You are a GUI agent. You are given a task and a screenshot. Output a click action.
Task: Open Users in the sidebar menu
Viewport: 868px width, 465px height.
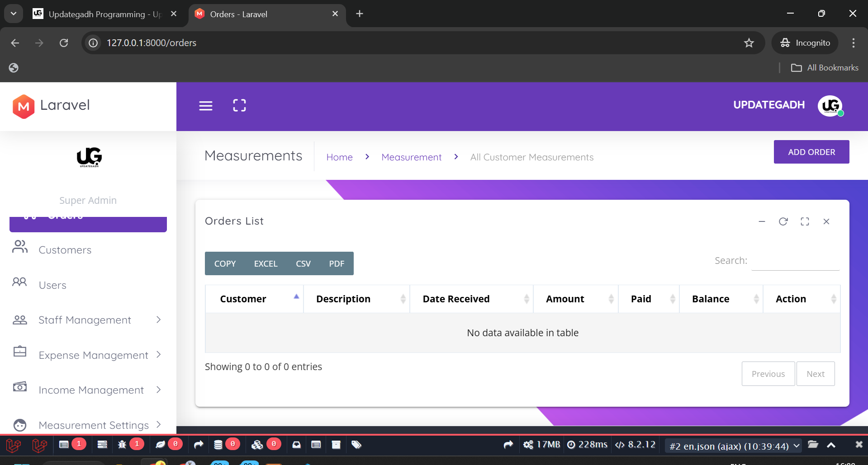tap(52, 285)
